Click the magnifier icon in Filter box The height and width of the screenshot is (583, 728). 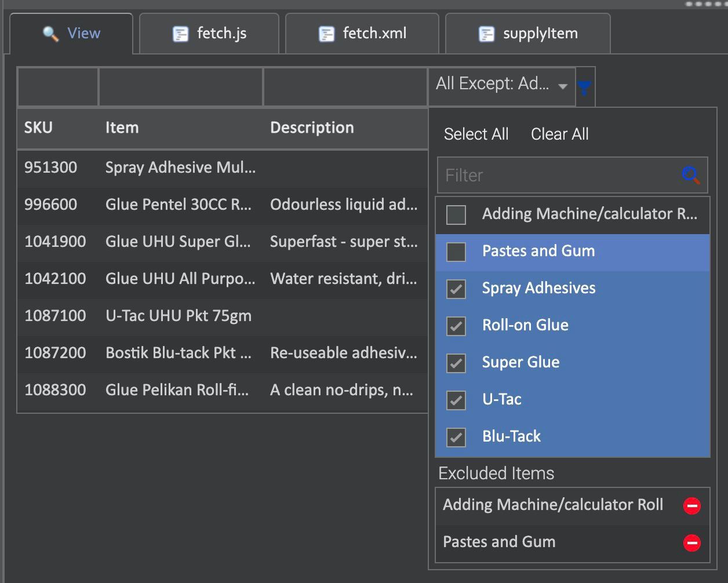pos(691,175)
